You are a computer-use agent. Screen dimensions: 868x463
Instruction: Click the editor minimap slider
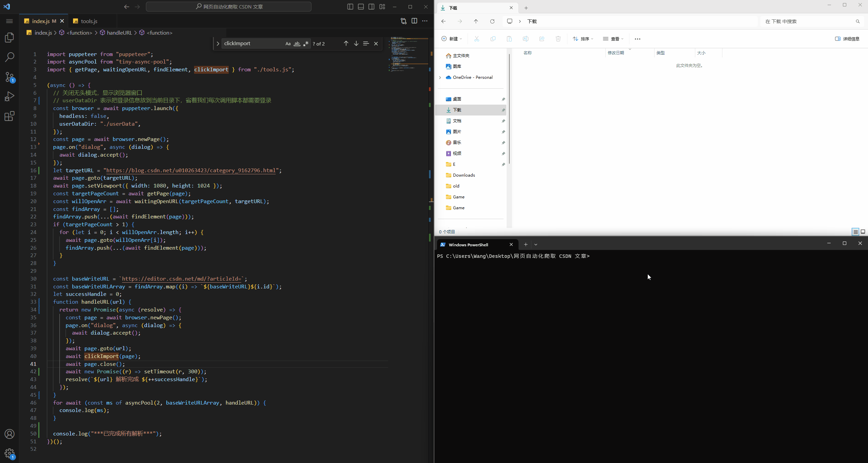[408, 54]
